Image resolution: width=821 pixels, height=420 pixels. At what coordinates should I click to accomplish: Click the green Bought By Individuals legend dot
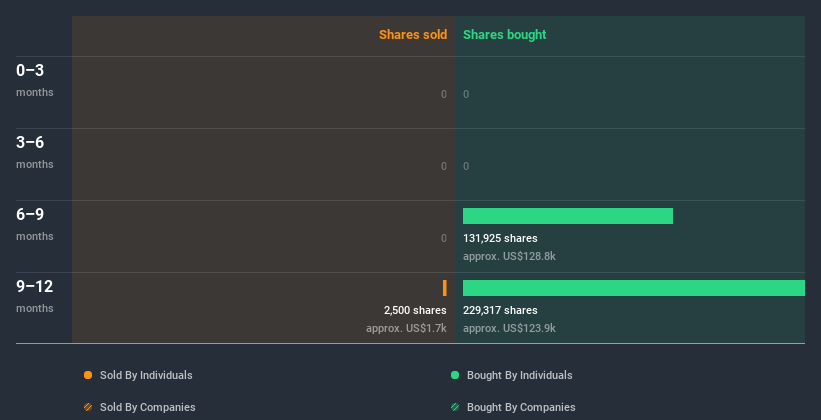pyautogui.click(x=455, y=375)
